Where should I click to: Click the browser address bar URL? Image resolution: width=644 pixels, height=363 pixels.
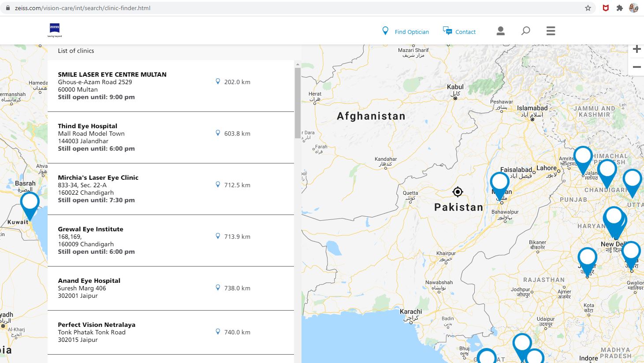82,8
